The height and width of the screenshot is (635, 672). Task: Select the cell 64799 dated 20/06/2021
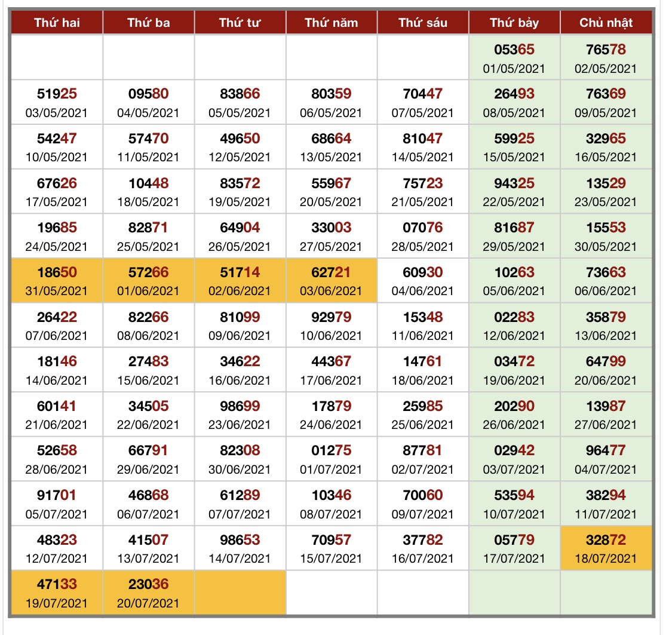(x=606, y=370)
